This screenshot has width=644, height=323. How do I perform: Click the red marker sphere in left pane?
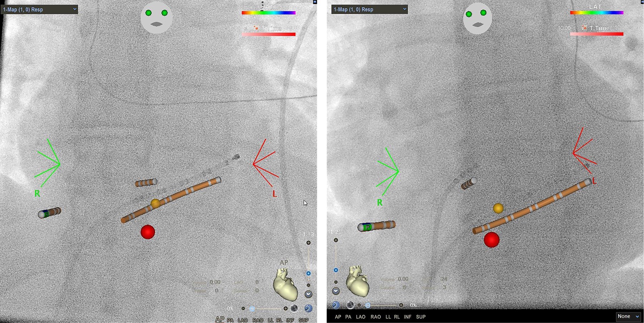pos(147,232)
